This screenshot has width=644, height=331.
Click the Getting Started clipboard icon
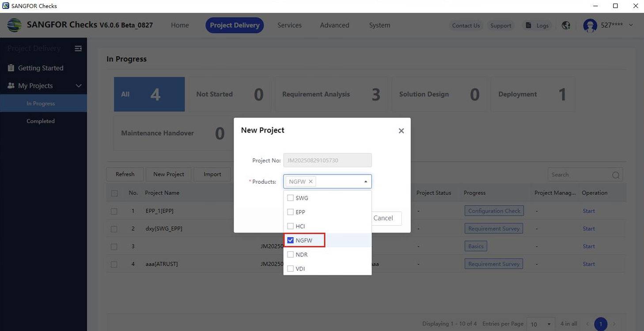pyautogui.click(x=11, y=68)
